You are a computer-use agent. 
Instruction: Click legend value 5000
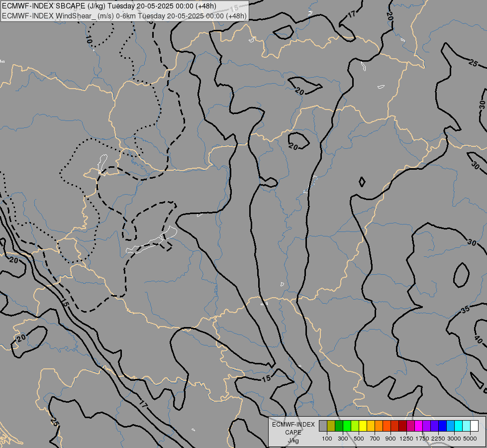(470, 439)
